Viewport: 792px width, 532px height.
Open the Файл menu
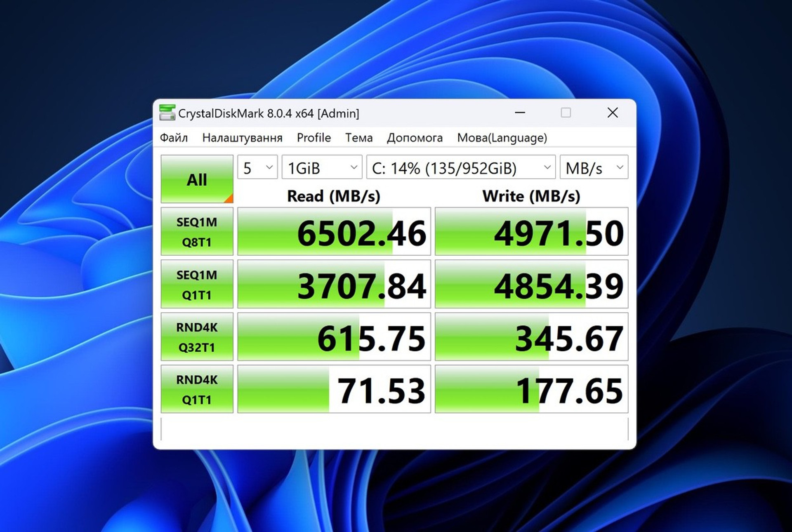174,138
